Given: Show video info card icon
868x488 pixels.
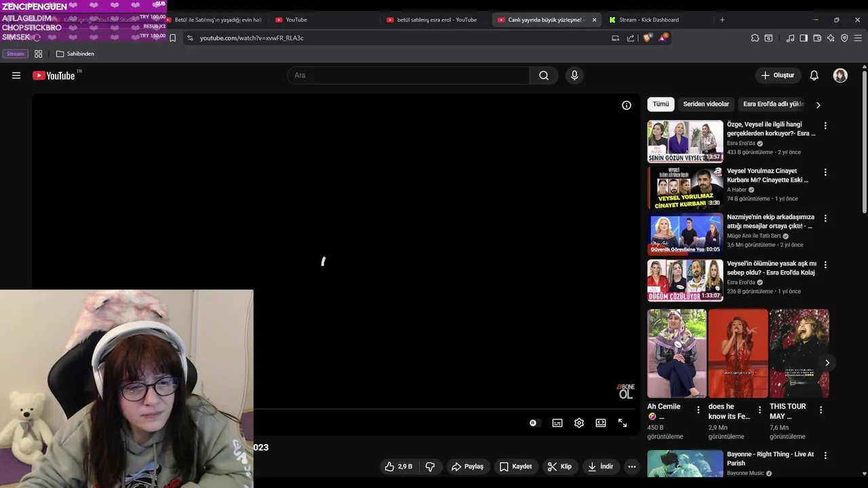Looking at the screenshot, I should (x=627, y=105).
